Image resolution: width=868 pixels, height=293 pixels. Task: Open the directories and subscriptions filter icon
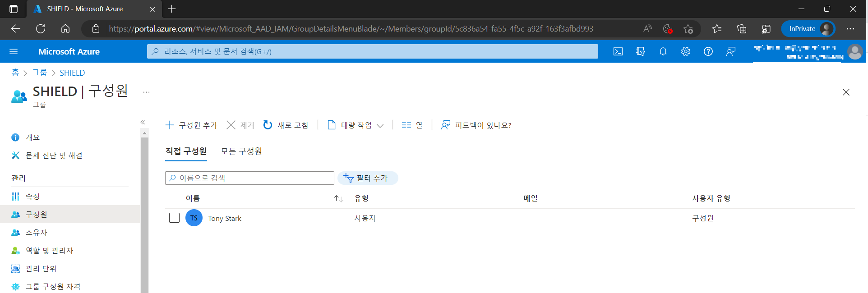click(x=641, y=51)
